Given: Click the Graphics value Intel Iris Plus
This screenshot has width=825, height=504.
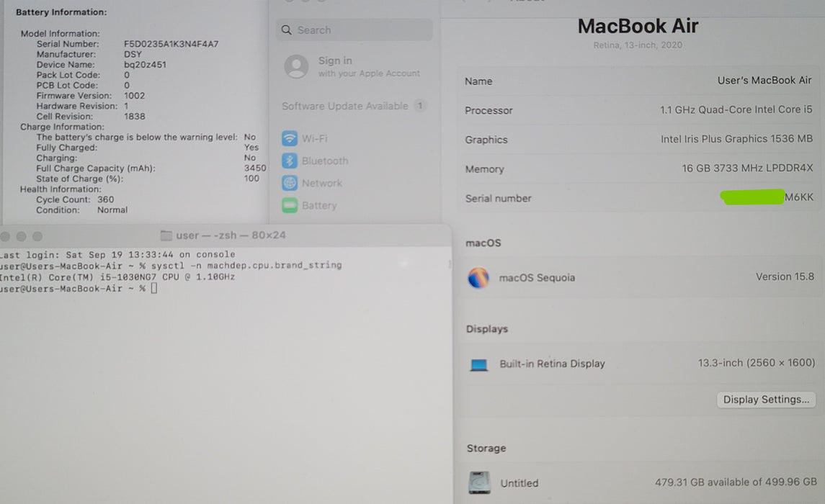Looking at the screenshot, I should (x=736, y=139).
